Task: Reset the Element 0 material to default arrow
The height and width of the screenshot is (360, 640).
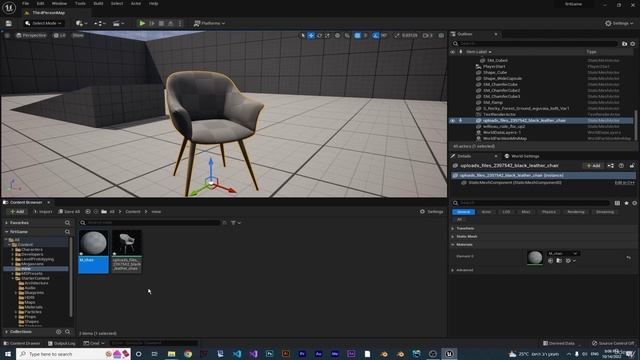Action: pyautogui.click(x=629, y=258)
